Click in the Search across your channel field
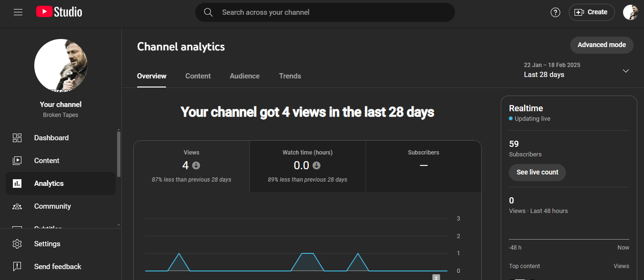This screenshot has width=644, height=280. coord(325,12)
